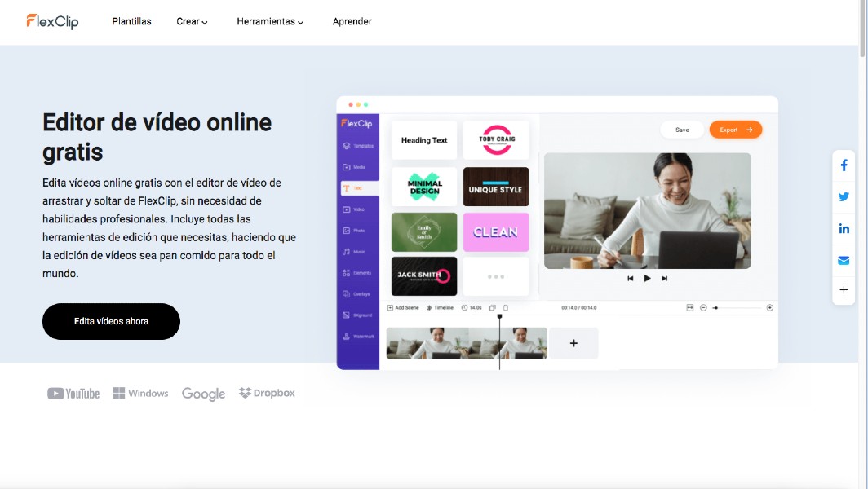This screenshot has height=489, width=868.
Task: Choose the CLEAN pink text style
Action: point(496,232)
